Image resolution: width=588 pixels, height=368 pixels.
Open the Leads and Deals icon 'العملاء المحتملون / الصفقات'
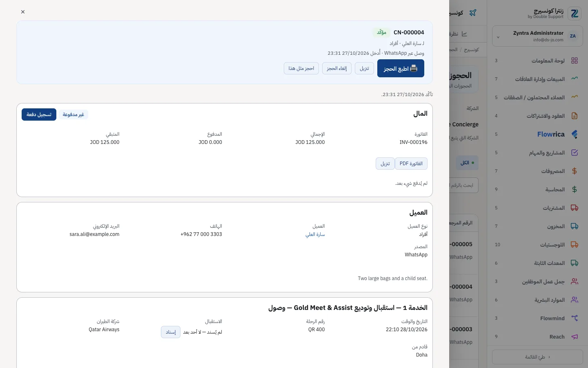coord(575,97)
